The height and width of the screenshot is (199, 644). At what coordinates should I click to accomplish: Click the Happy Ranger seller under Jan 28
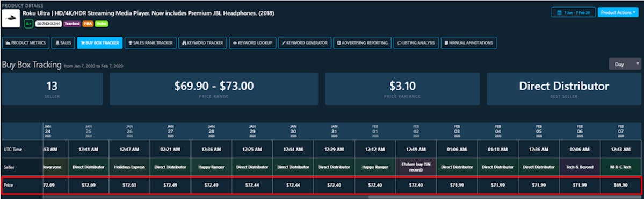(x=211, y=167)
